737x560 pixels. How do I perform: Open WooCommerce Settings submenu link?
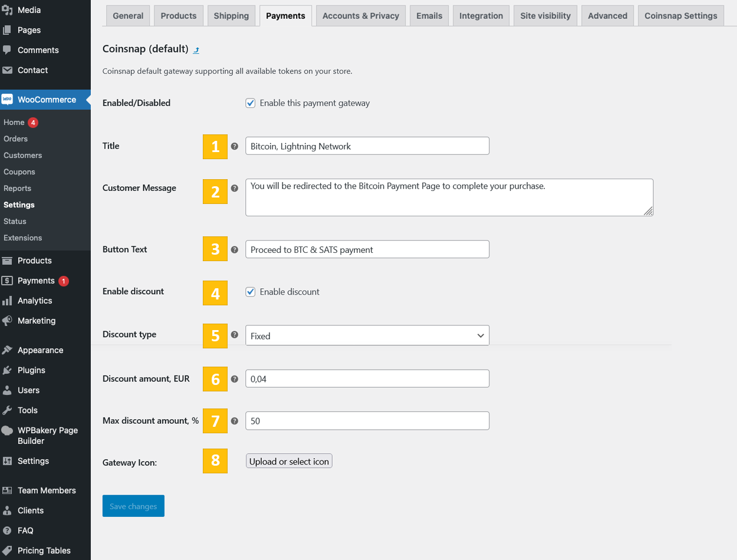[x=19, y=205]
